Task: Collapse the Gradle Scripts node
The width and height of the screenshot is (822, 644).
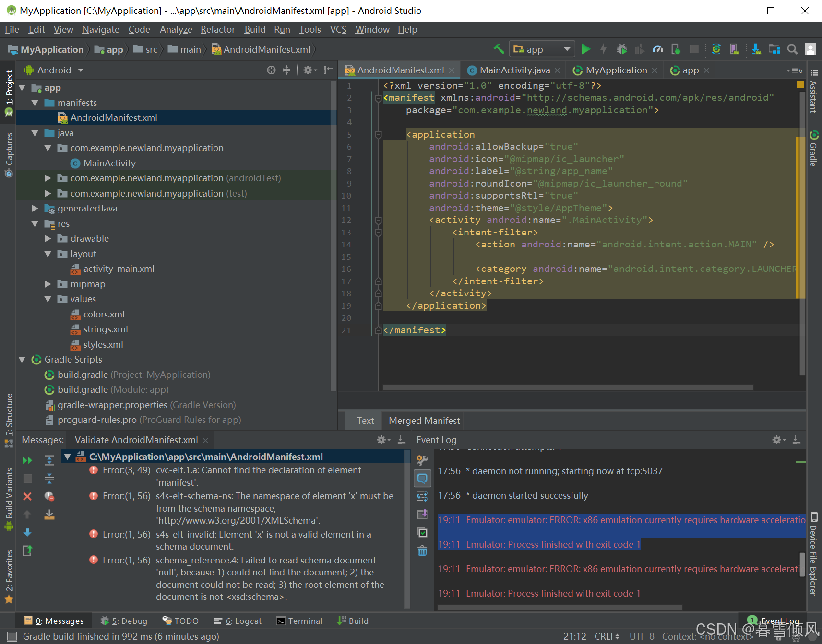Action: (x=22, y=359)
